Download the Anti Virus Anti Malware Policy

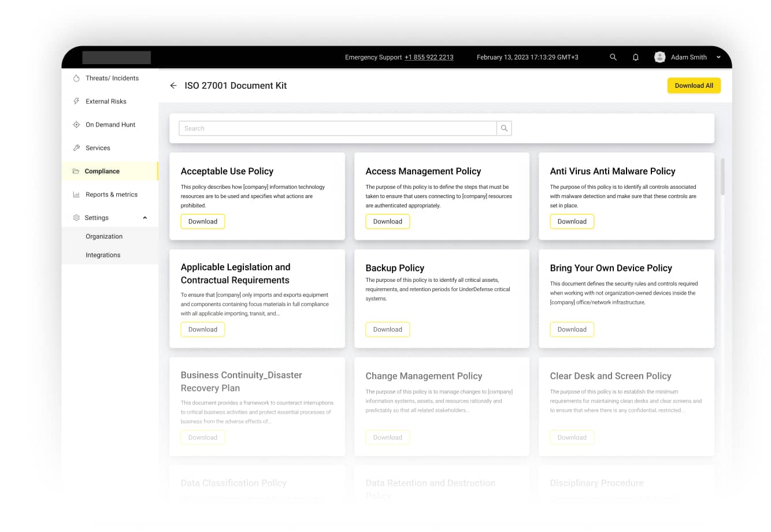[572, 221]
